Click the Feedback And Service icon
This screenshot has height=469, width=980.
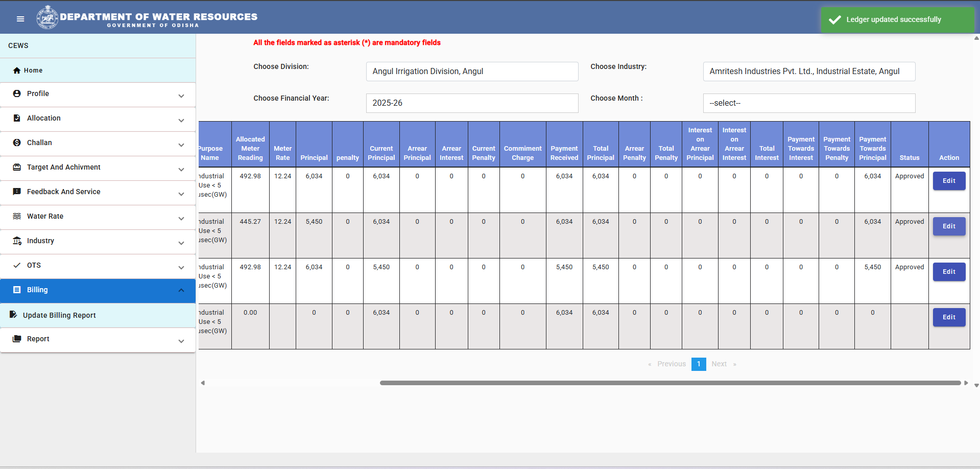coord(17,192)
